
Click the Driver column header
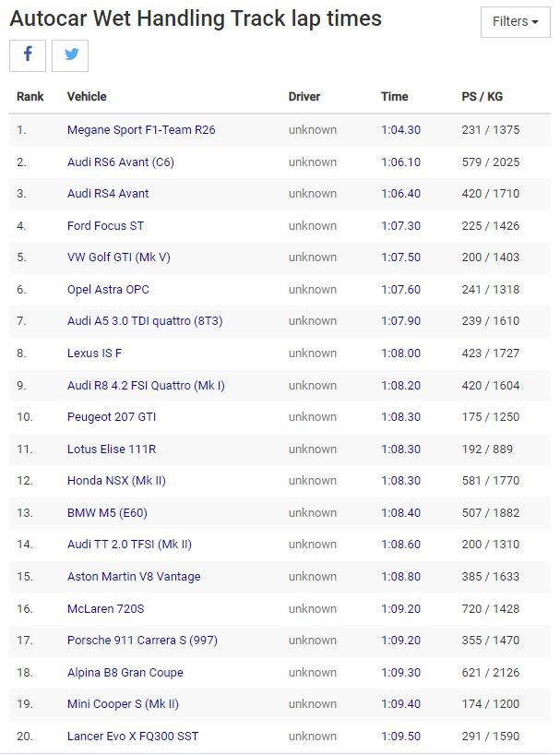click(x=304, y=97)
